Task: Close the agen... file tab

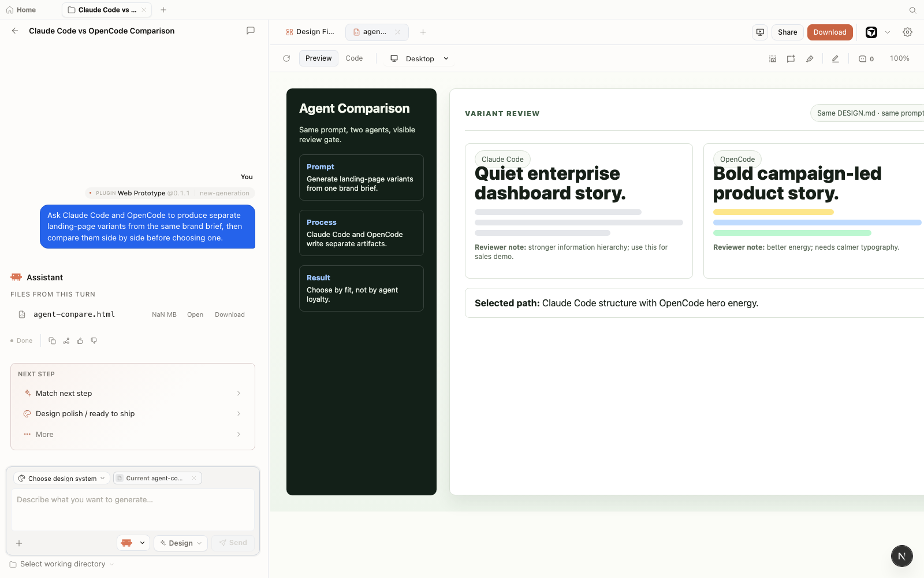Action: click(397, 32)
